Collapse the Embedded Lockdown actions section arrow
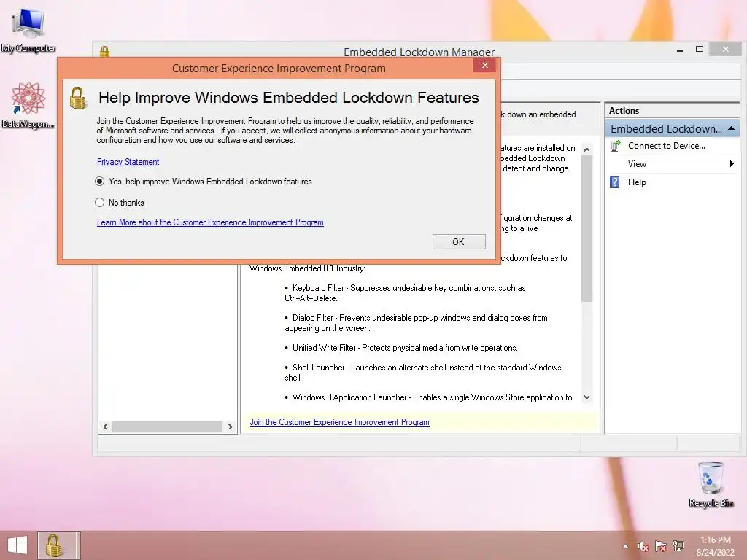747x560 pixels. pos(731,128)
